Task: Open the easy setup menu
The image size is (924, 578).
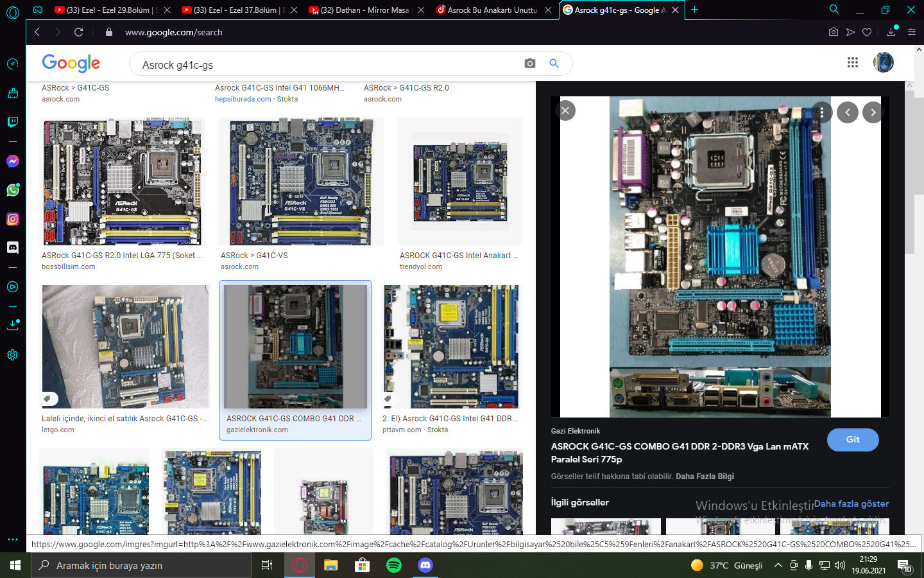Action: click(911, 32)
